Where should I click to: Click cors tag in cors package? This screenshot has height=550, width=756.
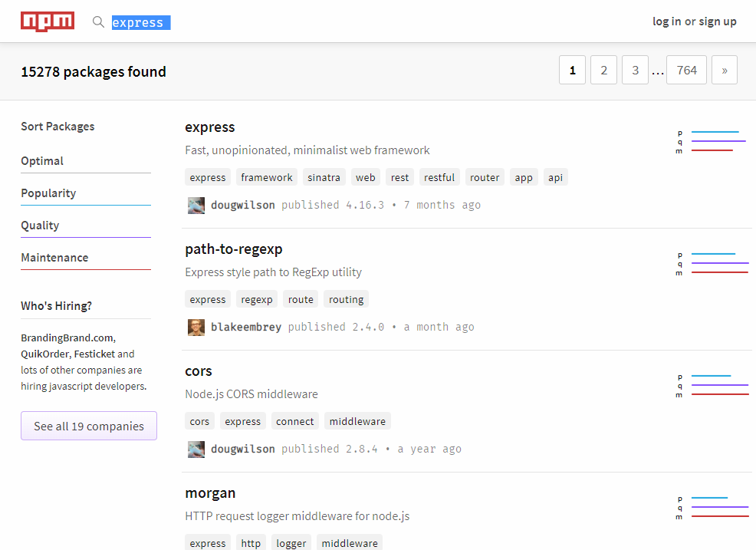[x=199, y=421]
